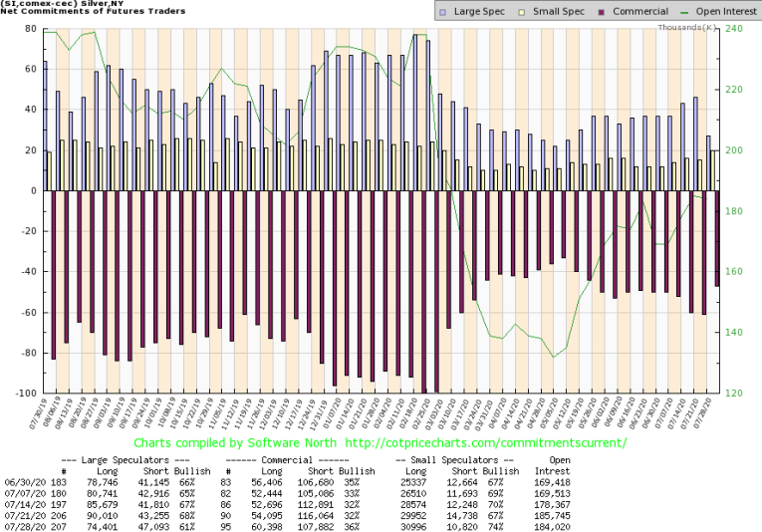Select the 06/30/20 data table row

tap(381, 479)
